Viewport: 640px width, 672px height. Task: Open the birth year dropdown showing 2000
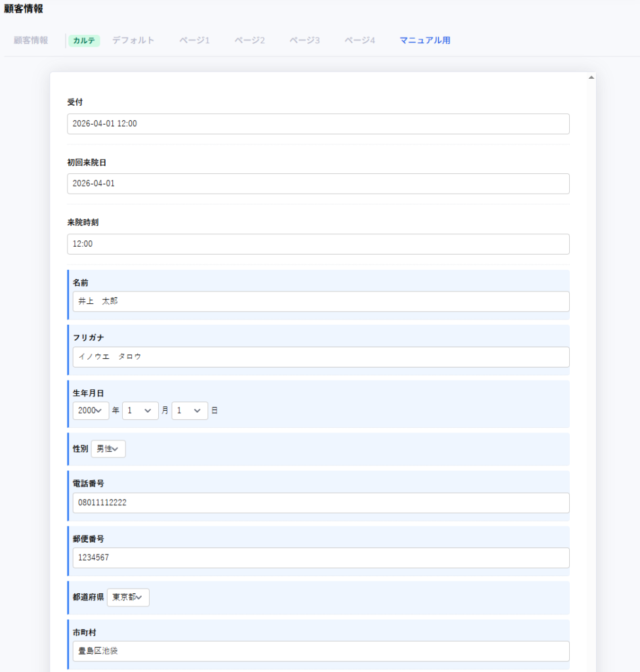91,411
